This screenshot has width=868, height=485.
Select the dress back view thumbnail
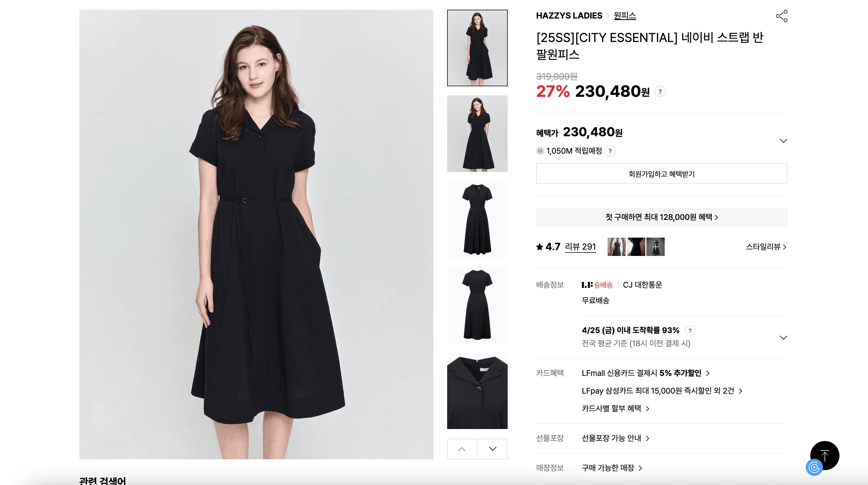477,305
